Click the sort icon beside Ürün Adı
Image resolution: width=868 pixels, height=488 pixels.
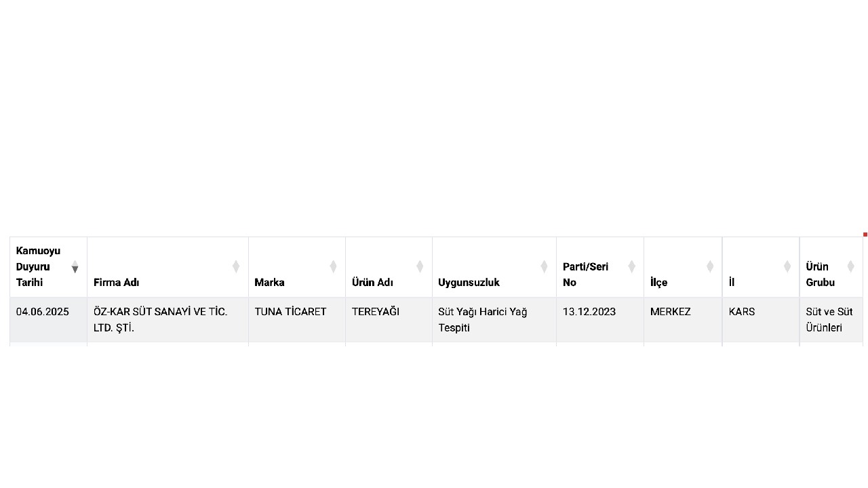tap(420, 266)
